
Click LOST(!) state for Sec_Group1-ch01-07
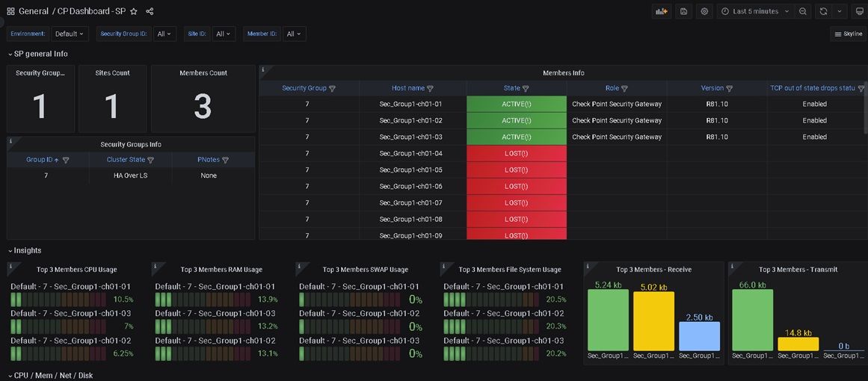517,203
